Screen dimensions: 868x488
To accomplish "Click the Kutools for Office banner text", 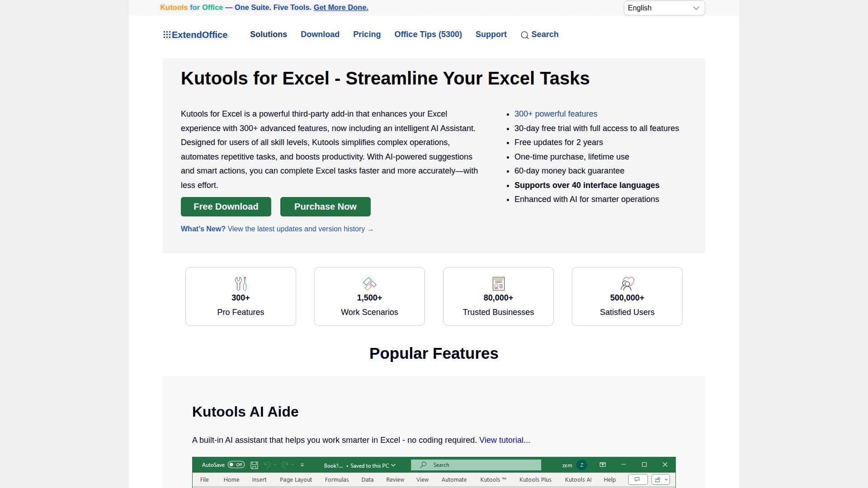I will pos(192,7).
